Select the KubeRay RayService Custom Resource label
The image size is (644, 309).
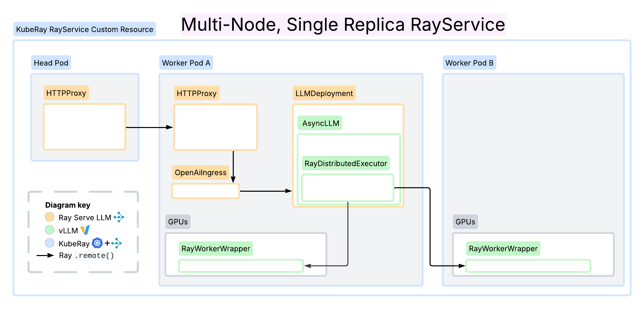(x=85, y=29)
